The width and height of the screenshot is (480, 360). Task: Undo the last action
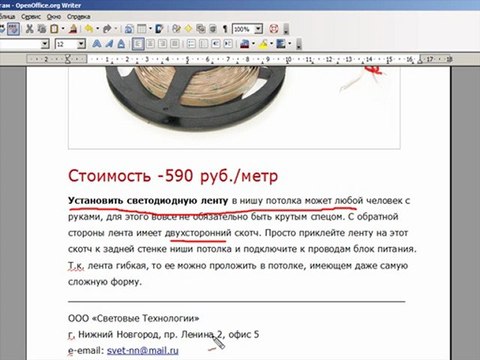click(89, 29)
